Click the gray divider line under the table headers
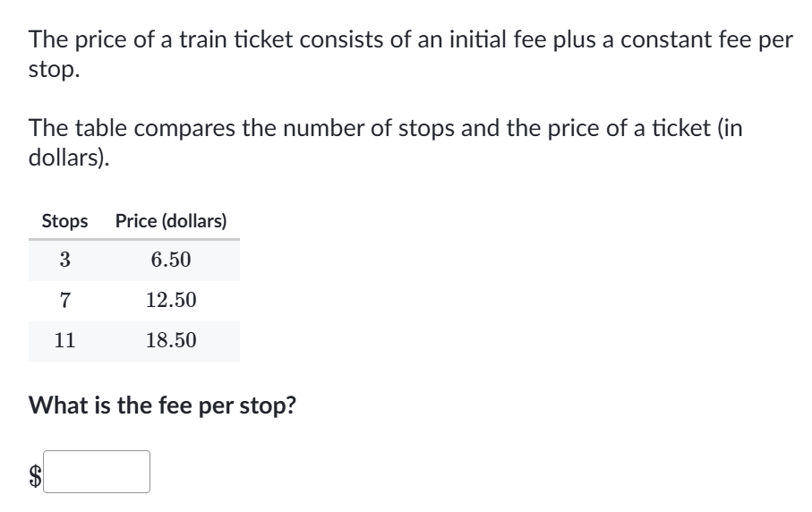 [x=134, y=239]
